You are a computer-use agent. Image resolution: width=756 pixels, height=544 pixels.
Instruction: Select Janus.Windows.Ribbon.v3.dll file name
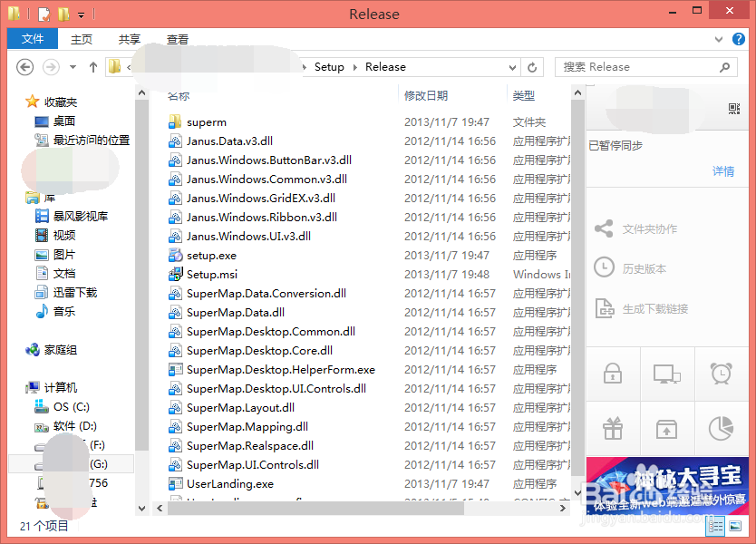click(262, 218)
